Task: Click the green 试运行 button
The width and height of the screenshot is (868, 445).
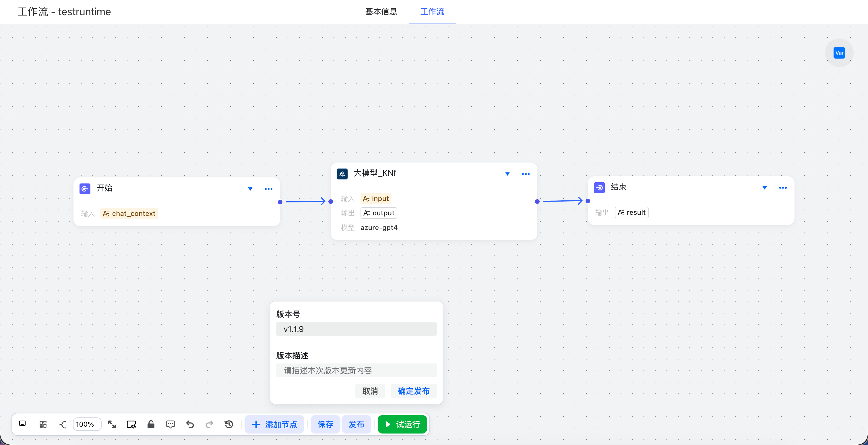Action: [x=402, y=424]
